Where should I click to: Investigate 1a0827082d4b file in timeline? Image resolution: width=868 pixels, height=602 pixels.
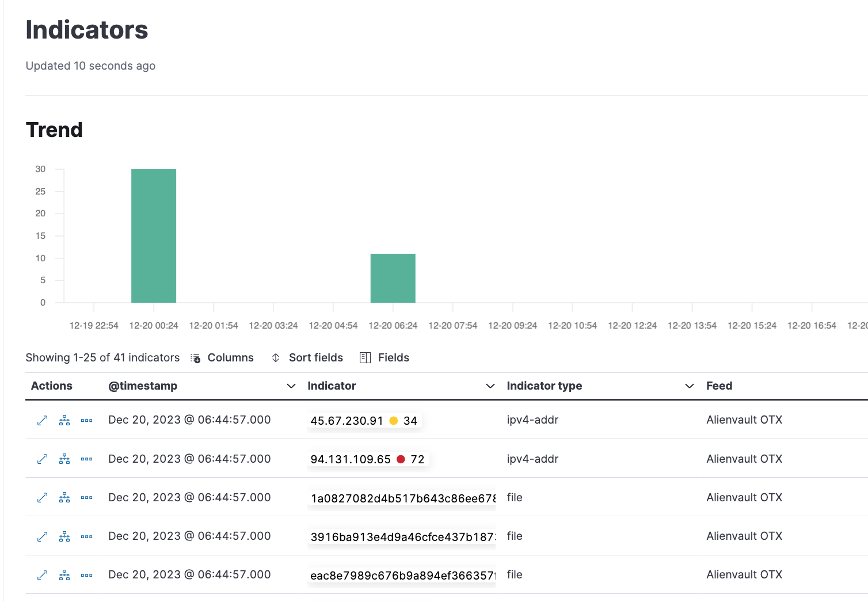point(64,498)
